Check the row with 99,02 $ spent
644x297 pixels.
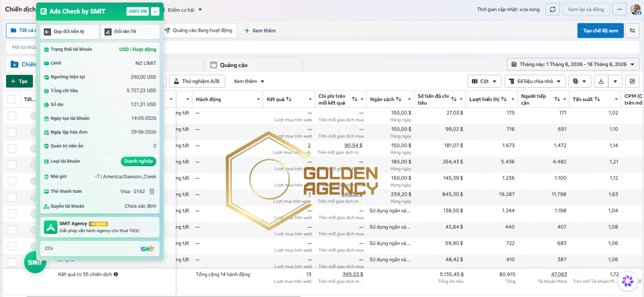12,132
